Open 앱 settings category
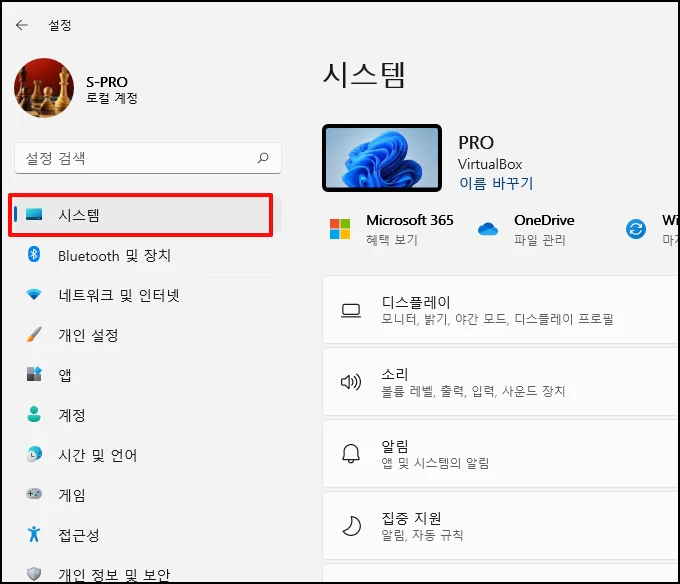 tap(145, 375)
